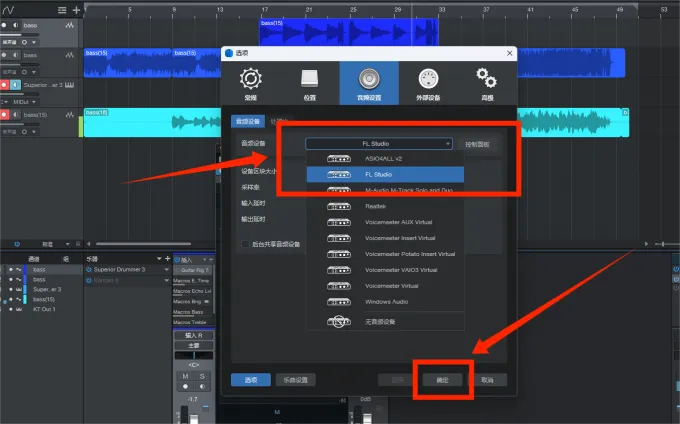Screen dimensions: 680x424
Task: Open the 常规 (General) options page
Action: pos(251,84)
